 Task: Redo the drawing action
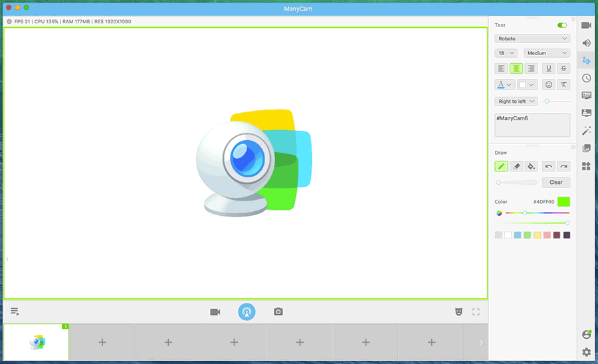[563, 166]
